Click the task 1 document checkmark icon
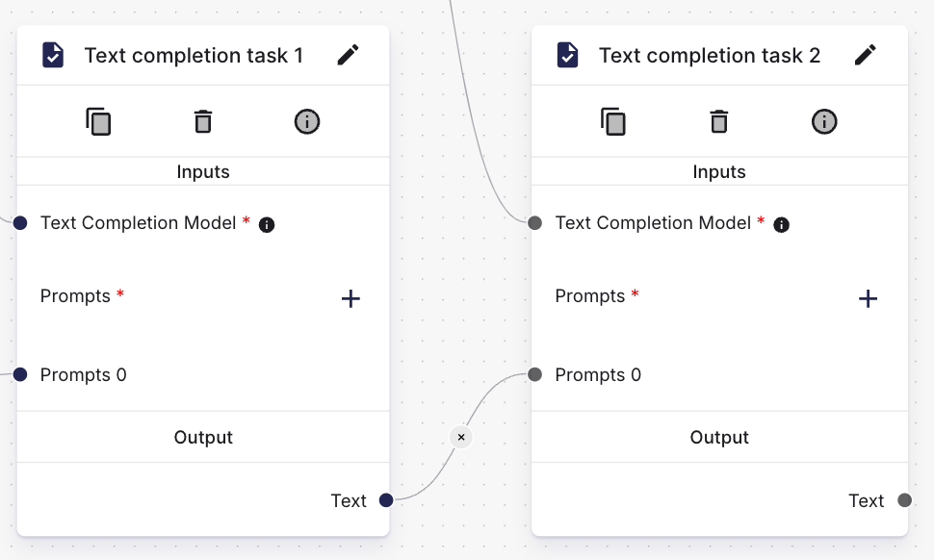Viewport: 934px width, 560px height. pos(53,55)
